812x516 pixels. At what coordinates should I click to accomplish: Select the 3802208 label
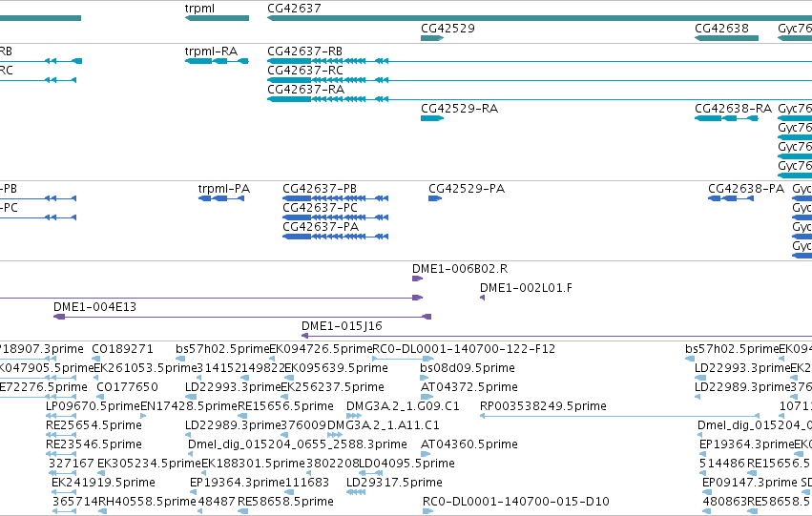click(332, 464)
